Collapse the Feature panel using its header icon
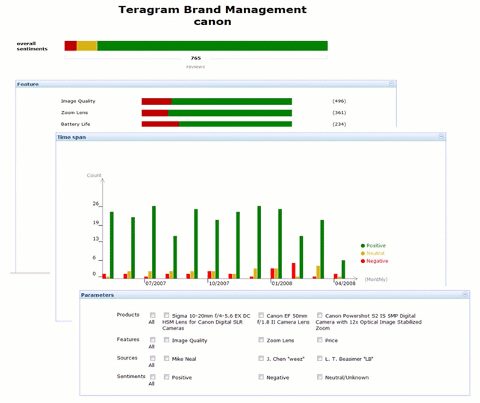The width and height of the screenshot is (480, 403). click(x=392, y=84)
